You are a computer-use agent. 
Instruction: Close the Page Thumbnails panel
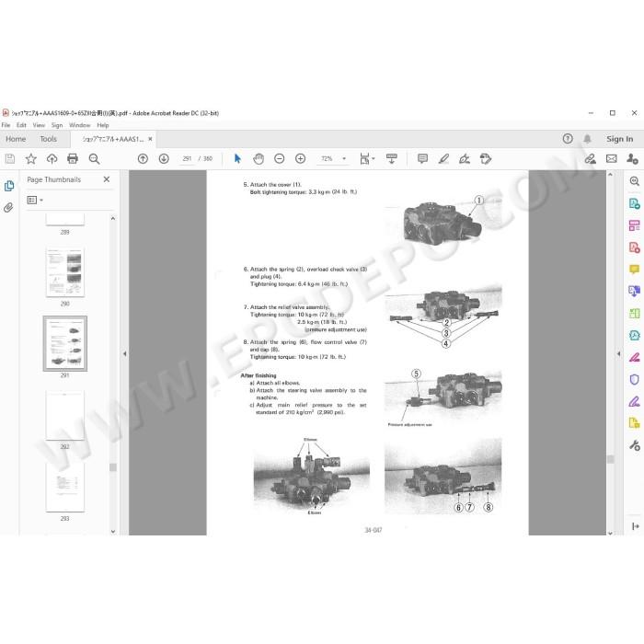[x=107, y=179]
